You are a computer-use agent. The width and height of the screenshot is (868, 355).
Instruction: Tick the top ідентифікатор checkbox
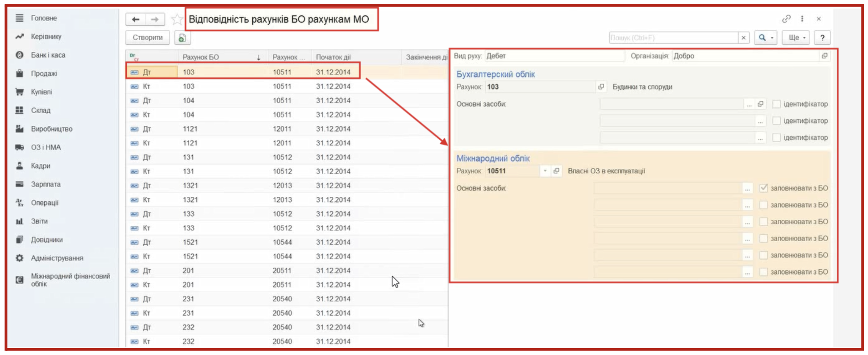(776, 104)
